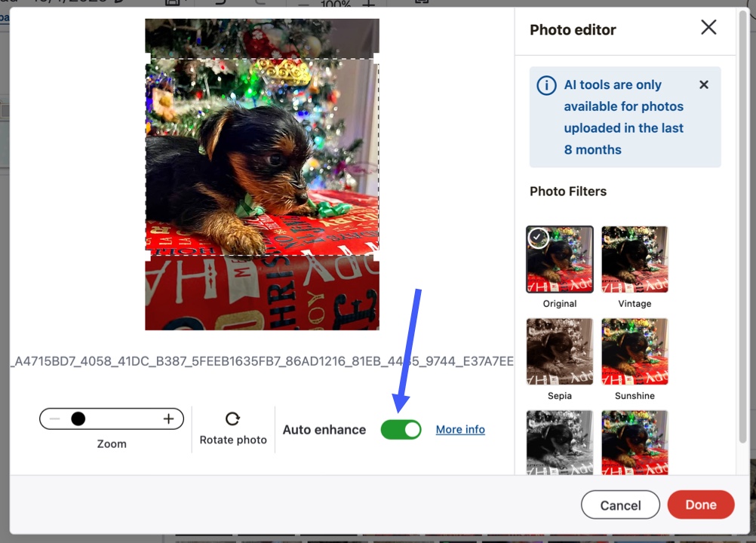The height and width of the screenshot is (543, 756).
Task: Click the top-right crop handle
Action: [x=376, y=58]
